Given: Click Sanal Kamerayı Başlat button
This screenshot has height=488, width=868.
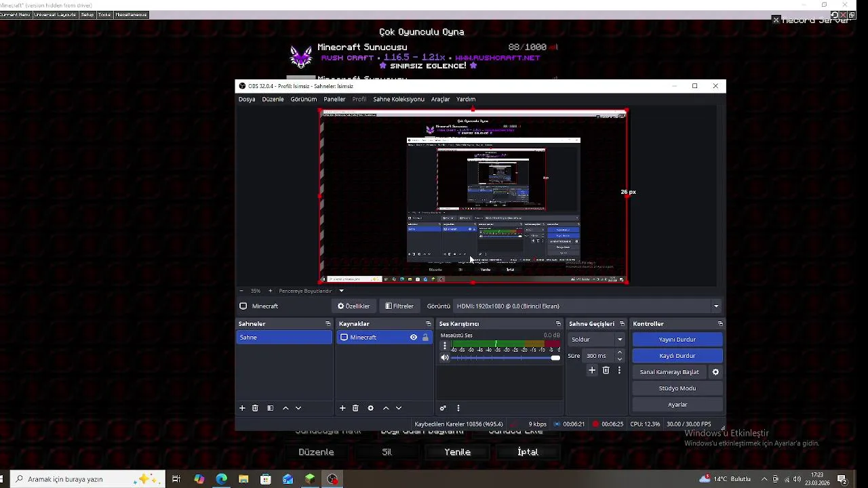Looking at the screenshot, I should (669, 372).
